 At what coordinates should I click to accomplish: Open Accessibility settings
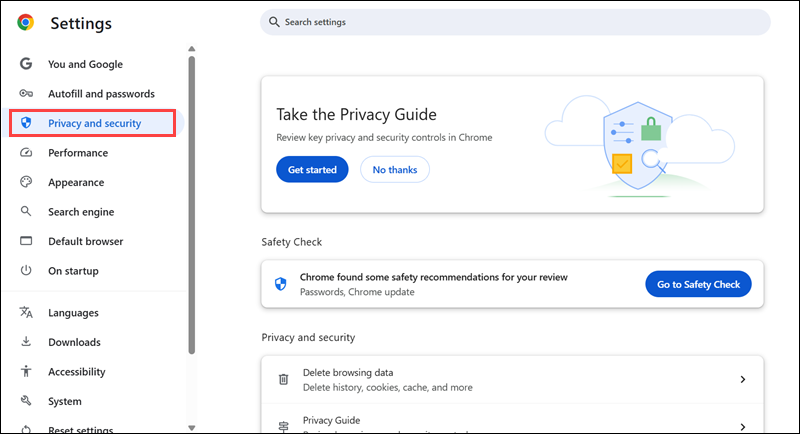[x=77, y=372]
